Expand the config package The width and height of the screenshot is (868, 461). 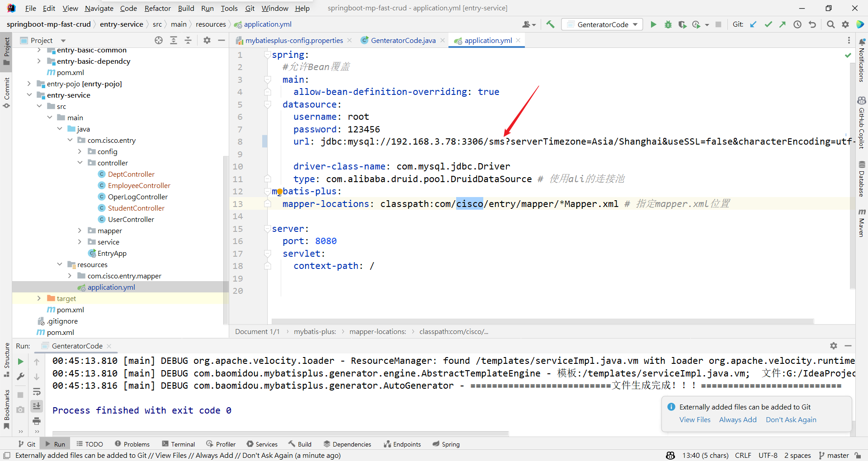pos(80,151)
